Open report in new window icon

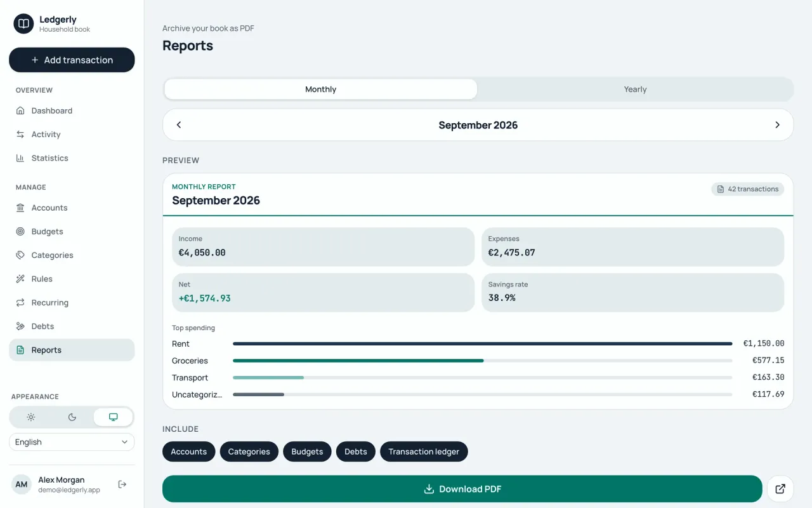pos(780,489)
